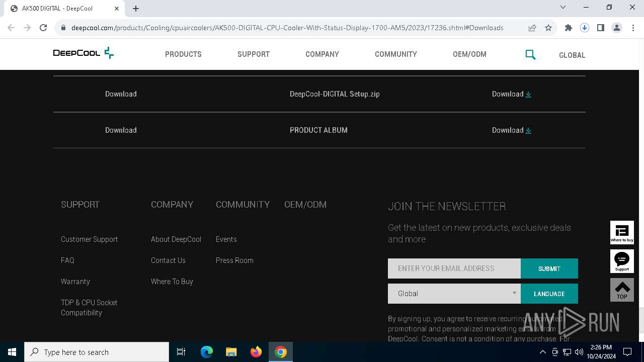
Task: Open the Press Room link
Action: coord(234,260)
